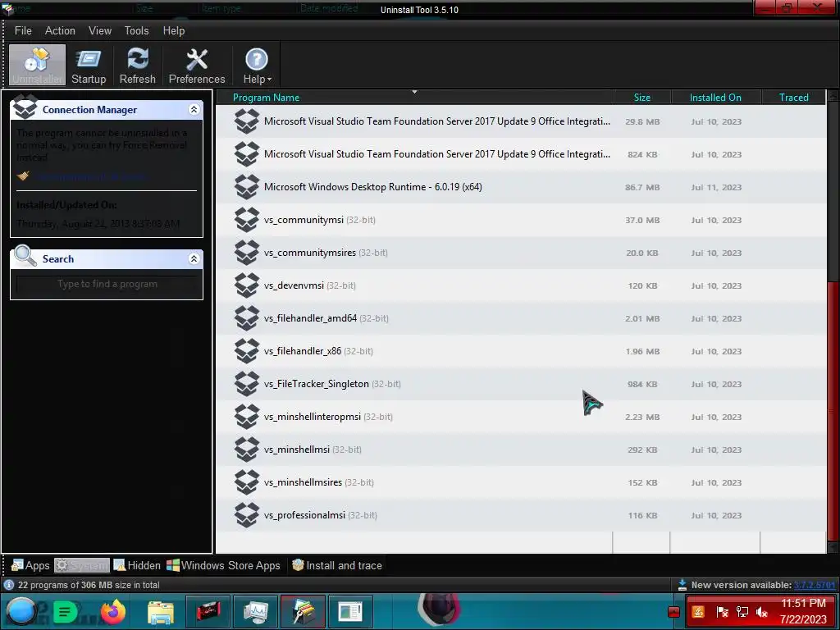Image resolution: width=840 pixels, height=630 pixels.
Task: Click the 86.7 MB size value
Action: [x=642, y=188]
